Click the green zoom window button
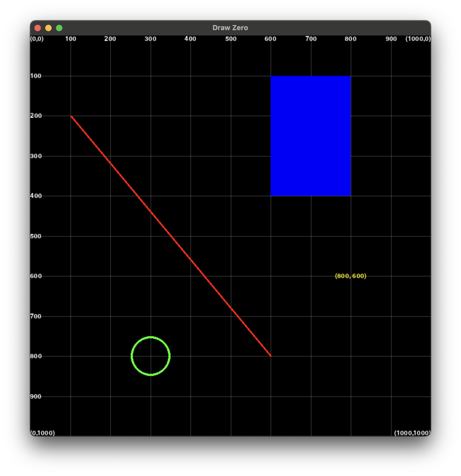This screenshot has height=476, width=461. click(59, 28)
